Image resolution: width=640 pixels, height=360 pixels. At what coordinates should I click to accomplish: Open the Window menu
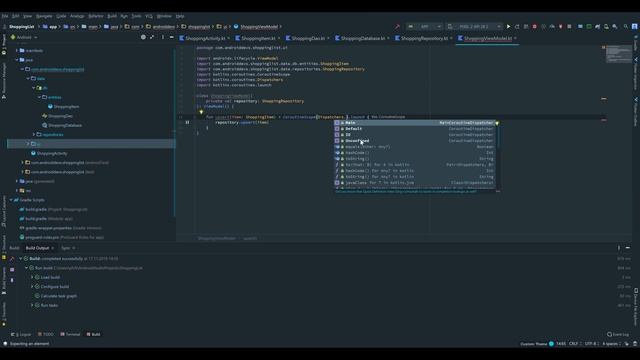164,16
